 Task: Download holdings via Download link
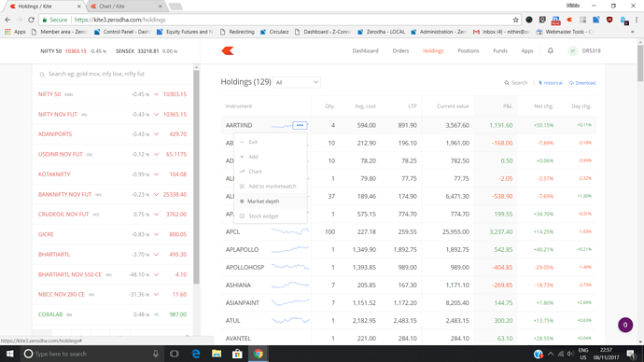click(582, 83)
